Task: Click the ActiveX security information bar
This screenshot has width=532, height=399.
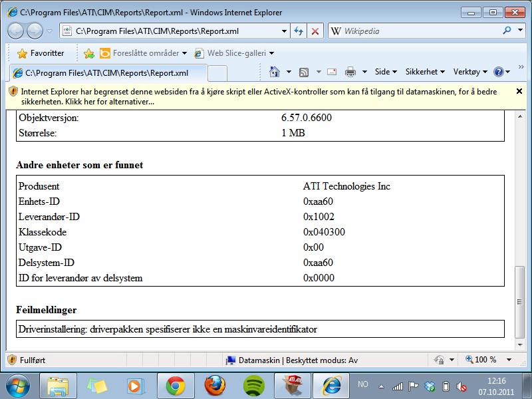Action: (x=259, y=96)
